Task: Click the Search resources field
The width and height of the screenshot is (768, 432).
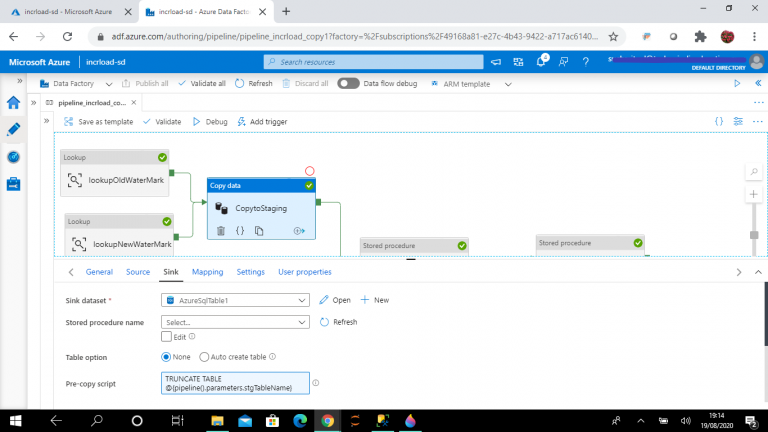Action: click(x=373, y=62)
